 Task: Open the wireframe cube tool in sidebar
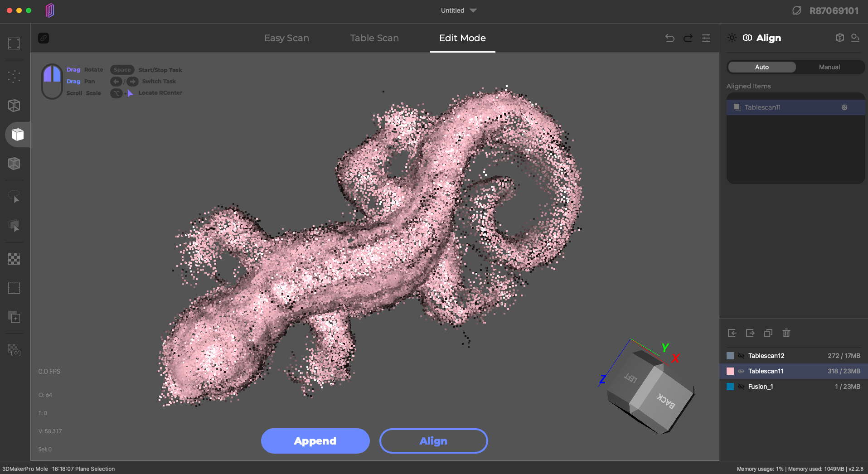tap(14, 106)
